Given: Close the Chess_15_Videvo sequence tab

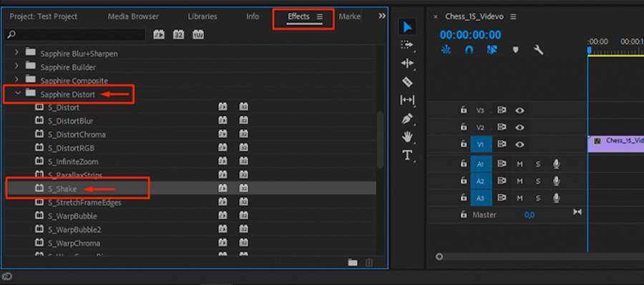Looking at the screenshot, I should click(x=436, y=17).
